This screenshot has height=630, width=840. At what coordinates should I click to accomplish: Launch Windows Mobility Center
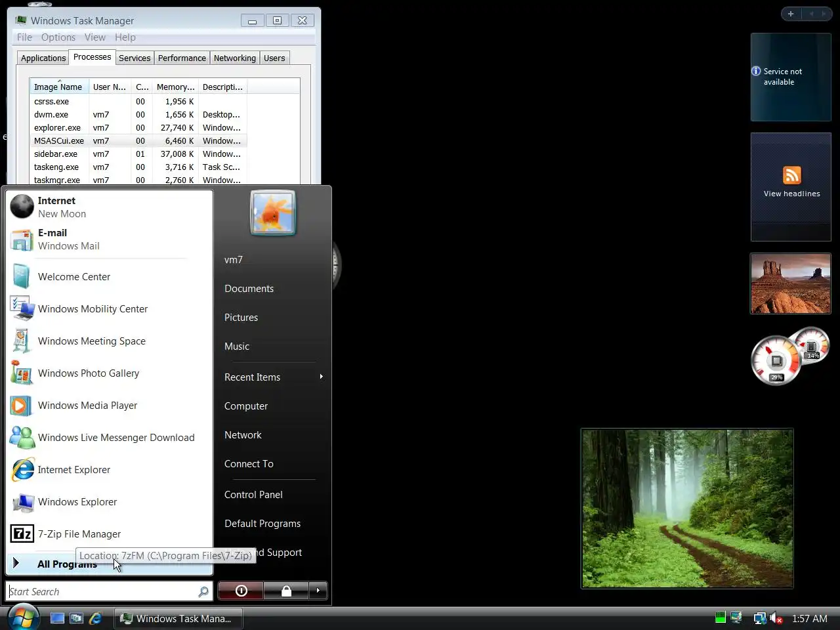(x=110, y=309)
